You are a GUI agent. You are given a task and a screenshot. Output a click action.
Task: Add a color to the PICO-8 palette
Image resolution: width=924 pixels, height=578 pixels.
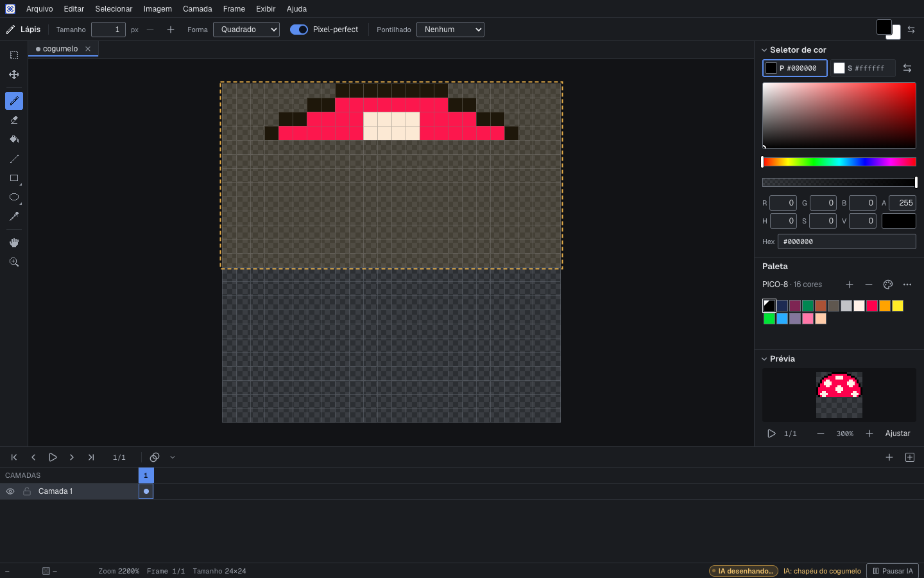850,285
